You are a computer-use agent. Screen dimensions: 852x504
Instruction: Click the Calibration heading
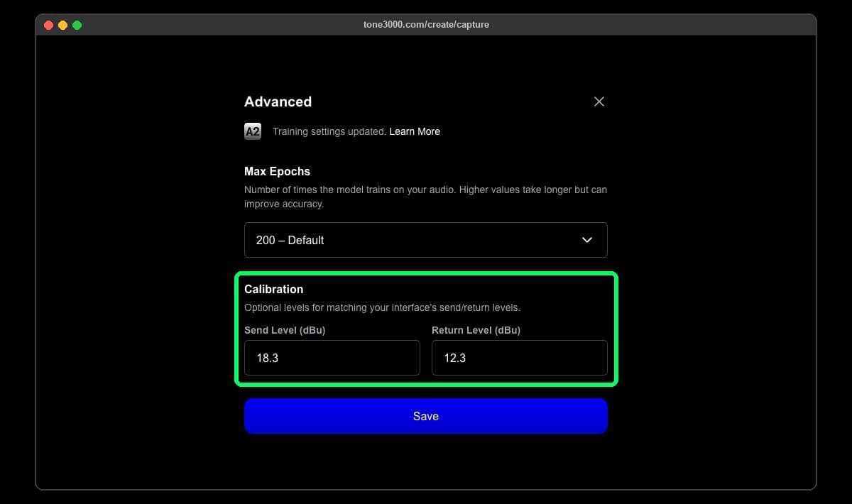[273, 289]
